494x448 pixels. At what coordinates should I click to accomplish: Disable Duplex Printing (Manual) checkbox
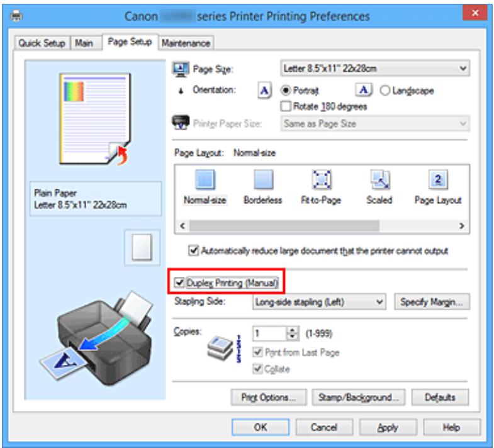tap(179, 284)
